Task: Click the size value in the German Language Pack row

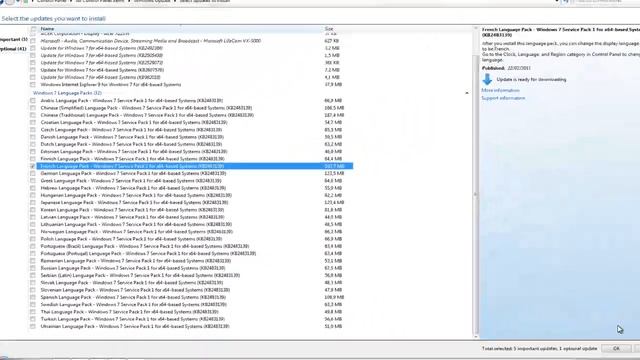Action: click(x=334, y=173)
